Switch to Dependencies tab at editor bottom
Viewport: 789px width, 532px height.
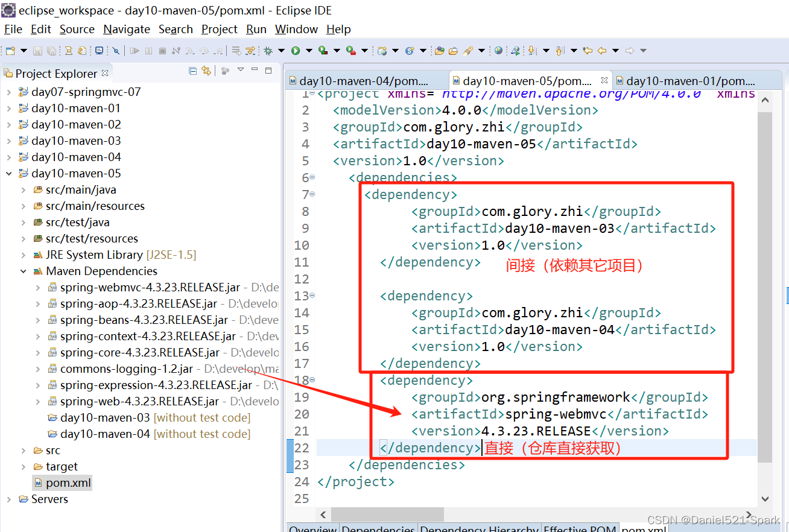pyautogui.click(x=378, y=529)
